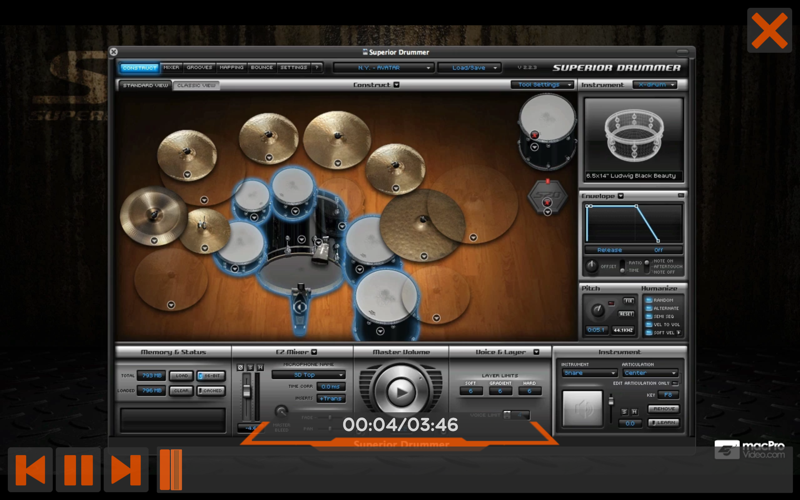
Task: Open the Grooves tab
Action: point(199,67)
